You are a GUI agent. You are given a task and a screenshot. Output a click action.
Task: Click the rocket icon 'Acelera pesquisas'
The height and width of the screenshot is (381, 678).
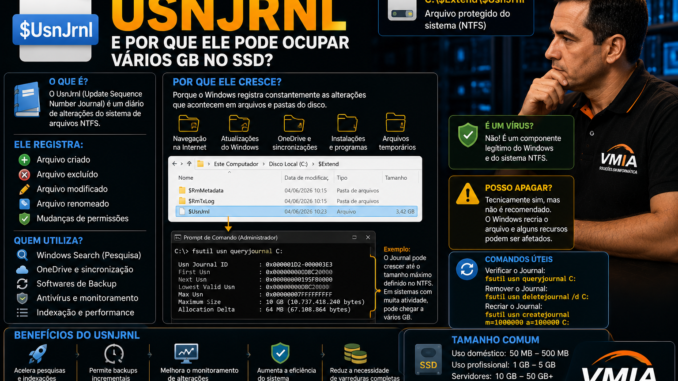(38, 354)
